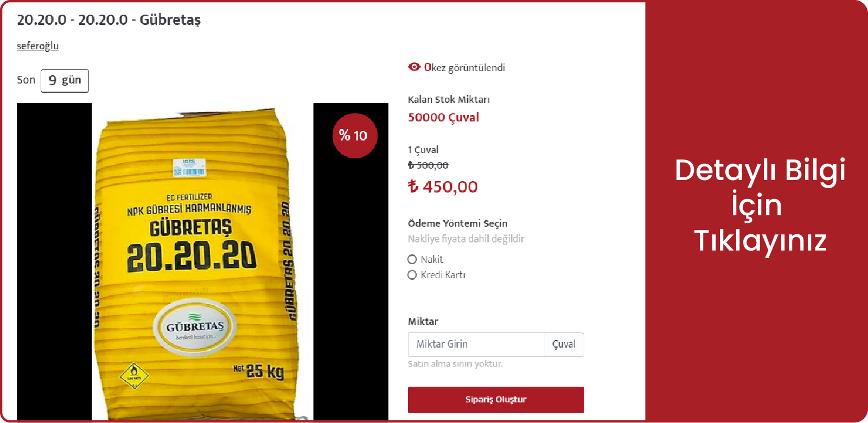Click the Nakit label text

pyautogui.click(x=432, y=259)
